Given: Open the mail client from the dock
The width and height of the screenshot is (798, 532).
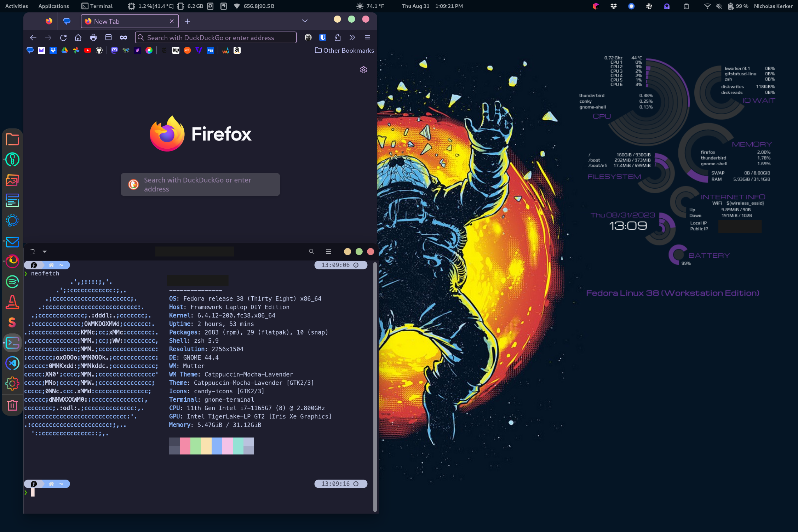Looking at the screenshot, I should (12, 242).
